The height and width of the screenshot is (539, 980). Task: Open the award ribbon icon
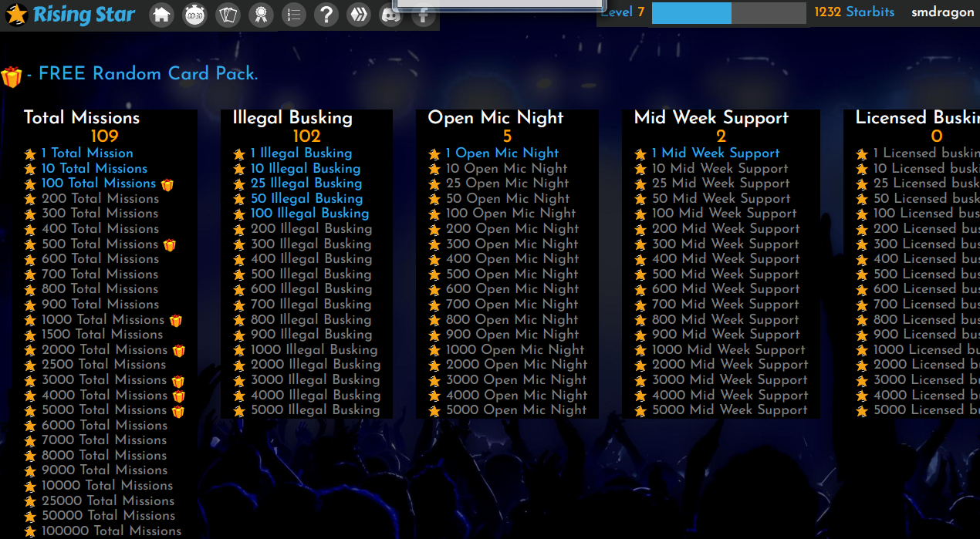coord(261,15)
